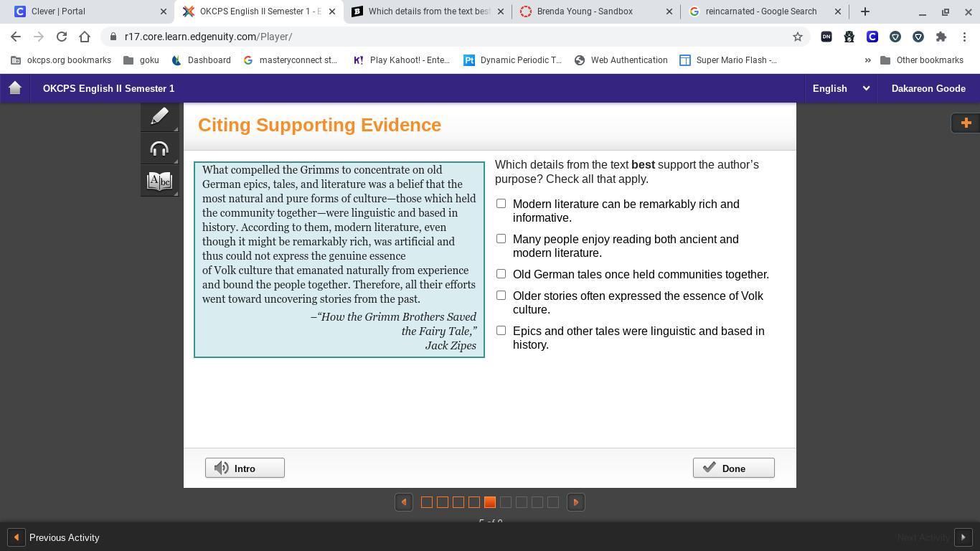Open the Other bookmarks folder

click(921, 60)
